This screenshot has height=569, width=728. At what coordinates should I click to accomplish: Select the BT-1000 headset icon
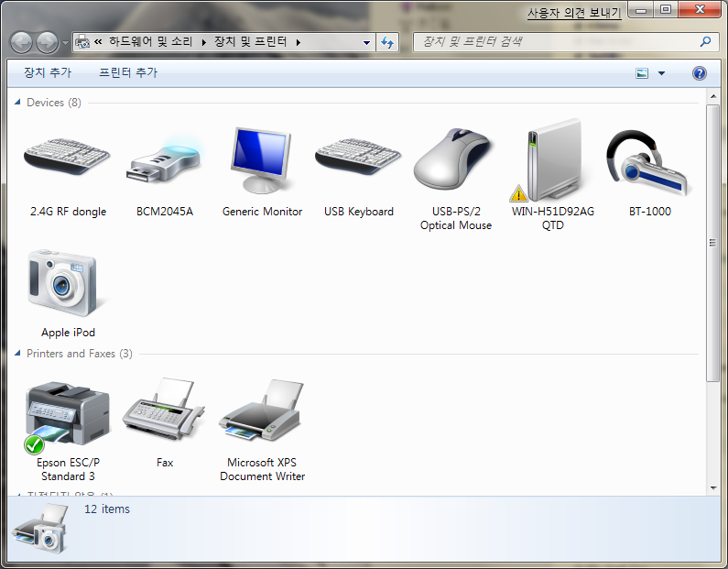click(x=649, y=162)
